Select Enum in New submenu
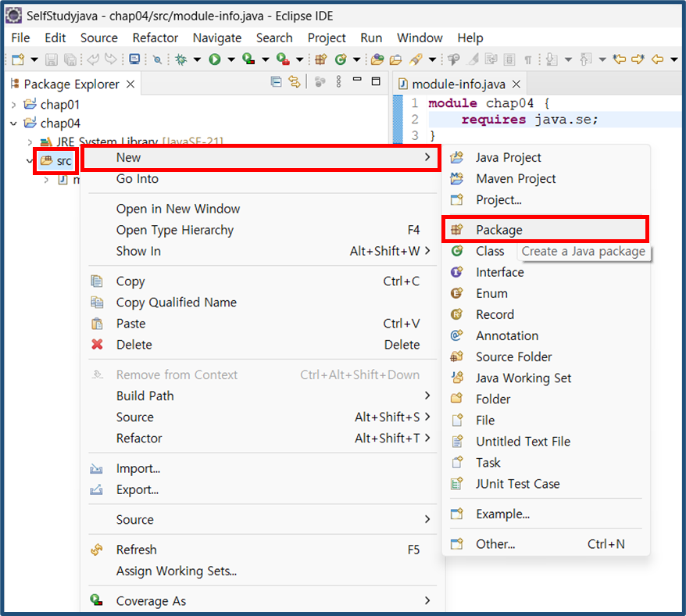686x616 pixels. tap(546, 293)
